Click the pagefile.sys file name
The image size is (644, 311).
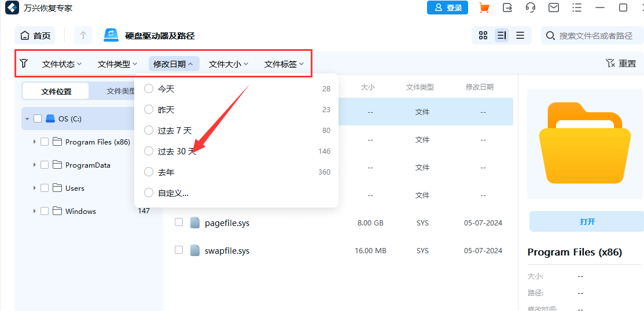click(227, 223)
